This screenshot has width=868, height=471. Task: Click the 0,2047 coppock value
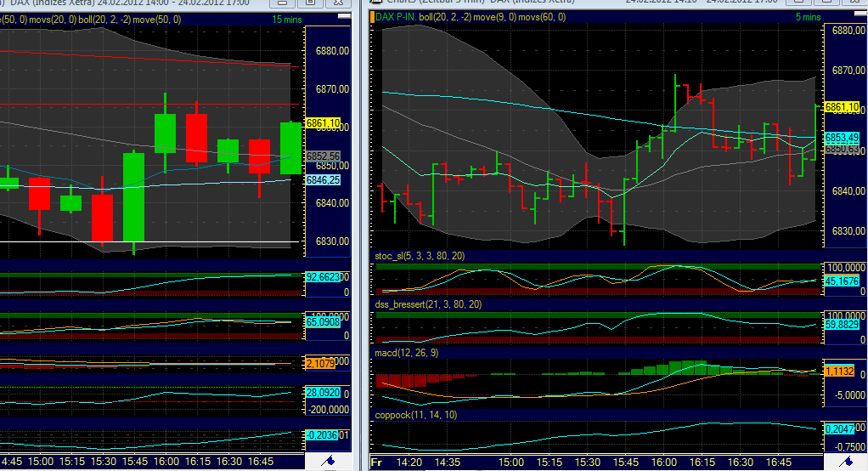point(840,428)
